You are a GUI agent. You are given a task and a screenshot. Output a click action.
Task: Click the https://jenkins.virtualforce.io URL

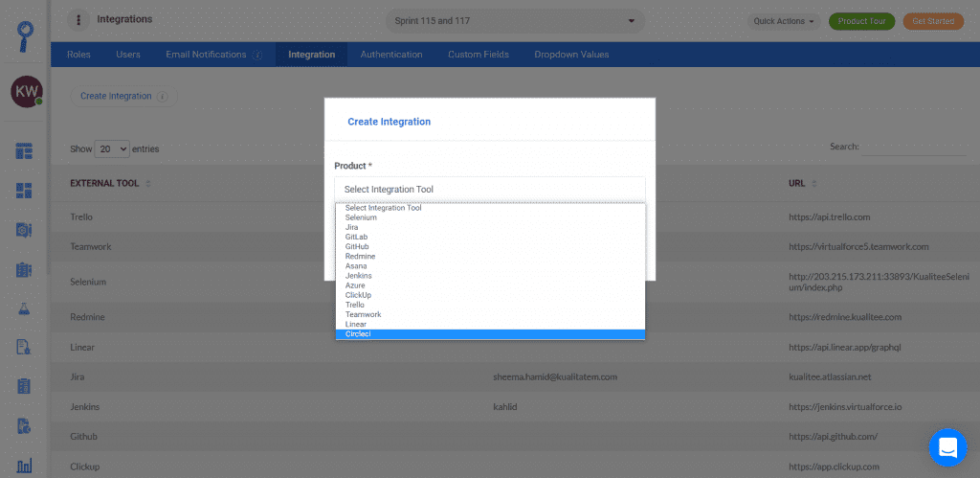coord(845,407)
